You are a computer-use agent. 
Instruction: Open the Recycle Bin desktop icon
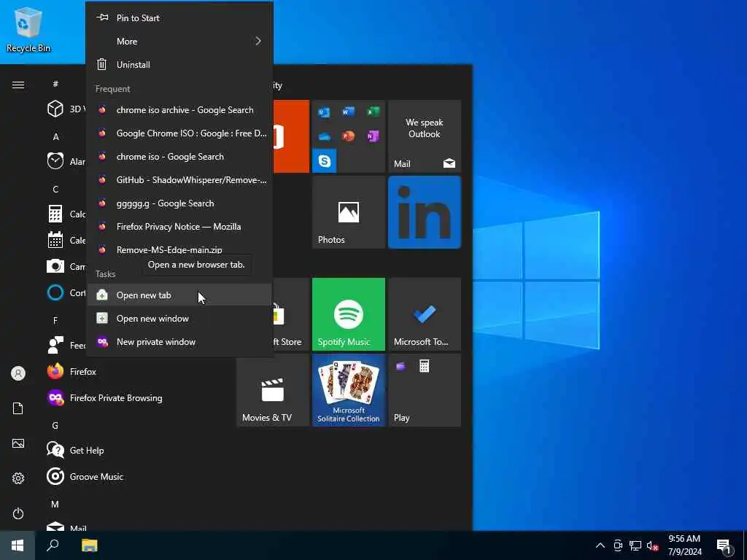point(28,29)
